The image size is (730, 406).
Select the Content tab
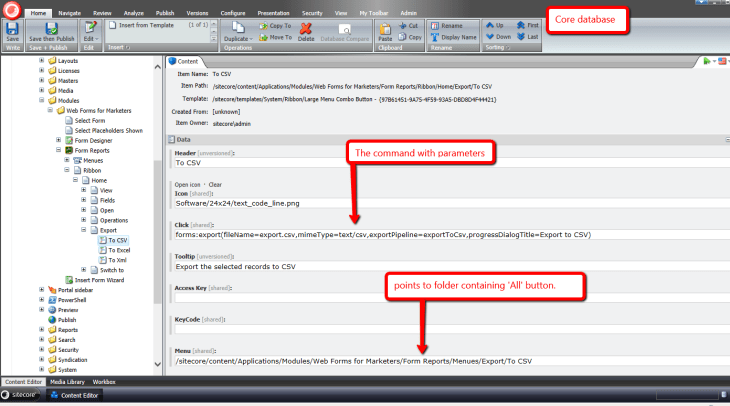coord(184,61)
